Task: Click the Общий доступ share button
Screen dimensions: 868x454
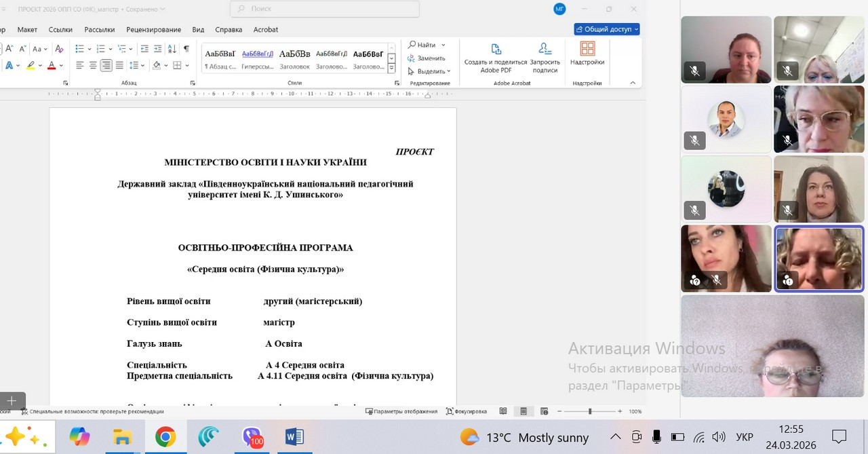Action: point(606,29)
